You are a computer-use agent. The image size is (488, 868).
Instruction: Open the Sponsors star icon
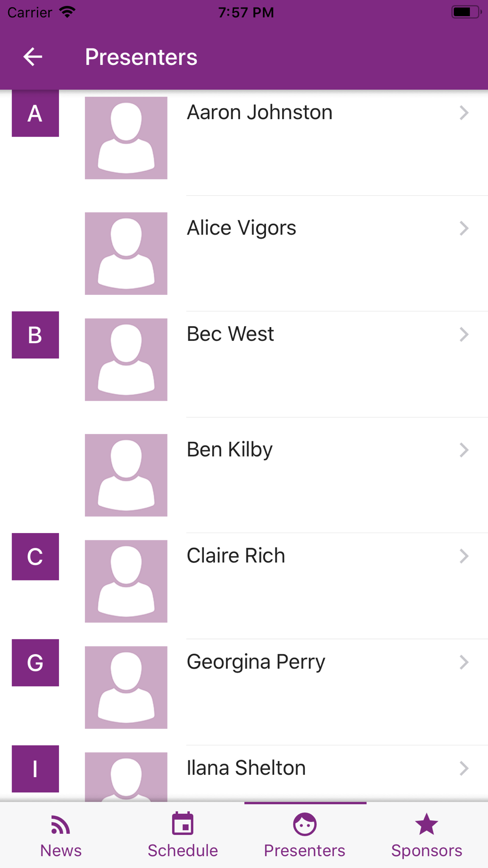pyautogui.click(x=427, y=824)
